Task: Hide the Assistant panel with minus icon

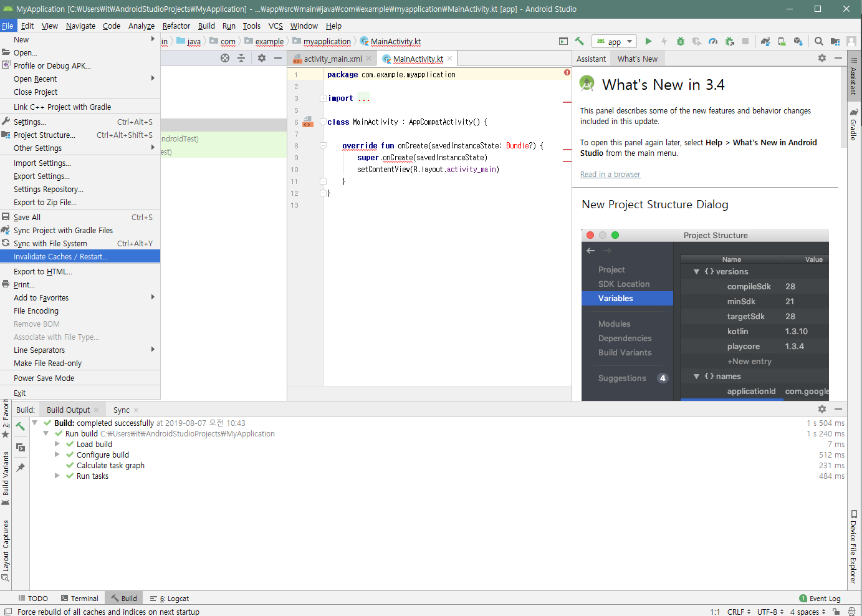Action: tap(838, 58)
